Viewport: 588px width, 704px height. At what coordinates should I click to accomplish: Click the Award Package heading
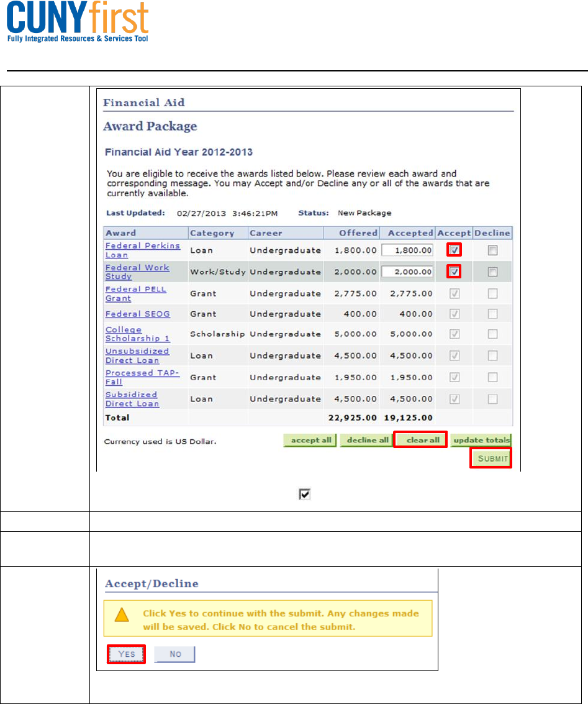tap(150, 126)
